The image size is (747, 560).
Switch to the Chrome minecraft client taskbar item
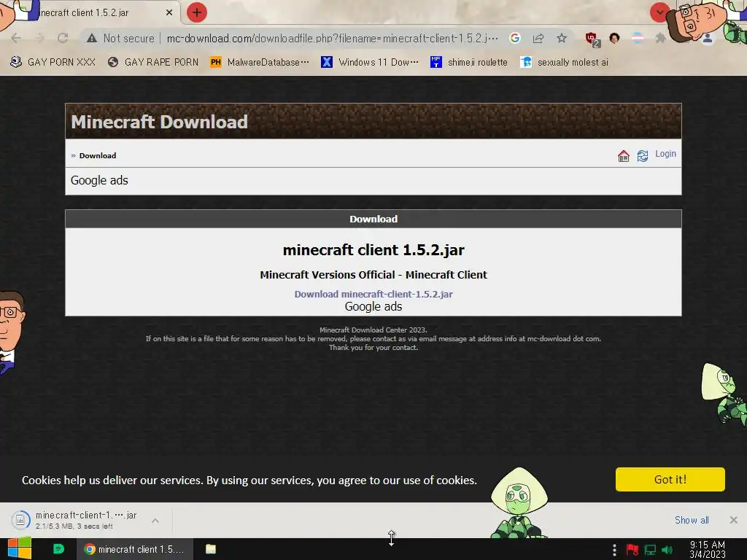(134, 549)
